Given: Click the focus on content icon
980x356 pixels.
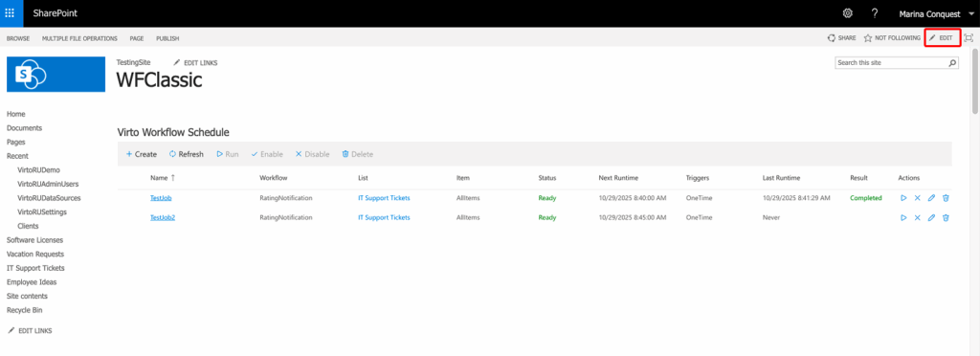Looking at the screenshot, I should (969, 38).
